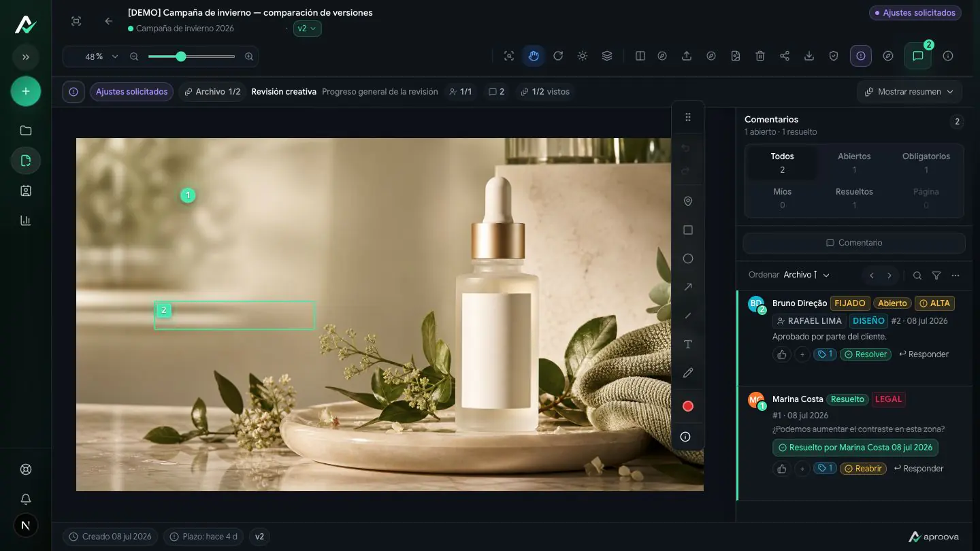
Task: Click the lifebuoy help icon
Action: [x=26, y=469]
